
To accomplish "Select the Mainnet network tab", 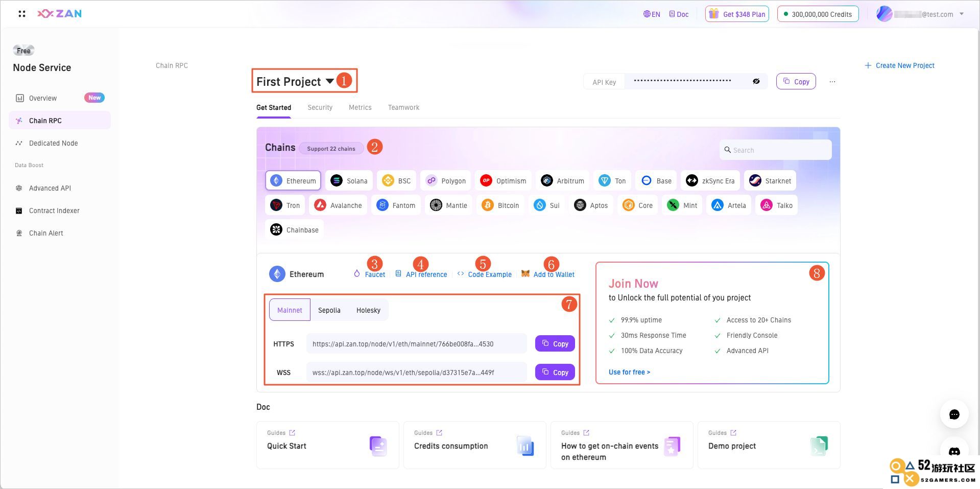I will 290,310.
